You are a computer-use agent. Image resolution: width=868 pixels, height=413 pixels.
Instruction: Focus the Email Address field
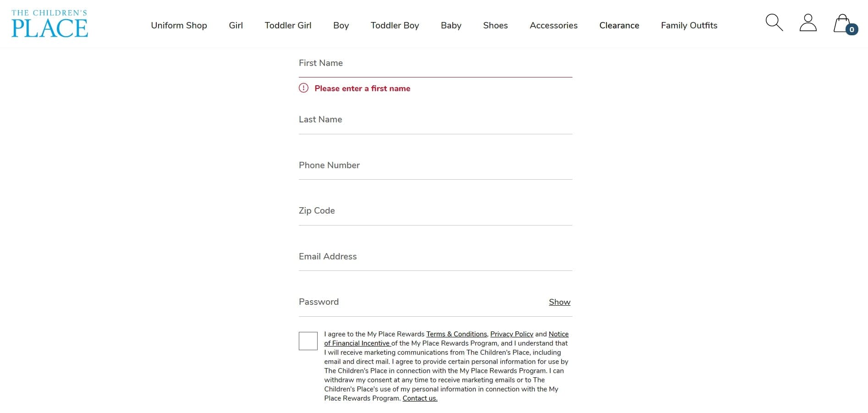(x=435, y=257)
